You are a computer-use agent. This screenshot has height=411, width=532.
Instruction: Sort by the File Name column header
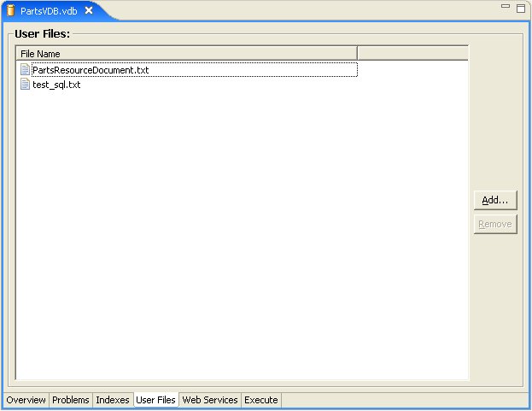(186, 54)
